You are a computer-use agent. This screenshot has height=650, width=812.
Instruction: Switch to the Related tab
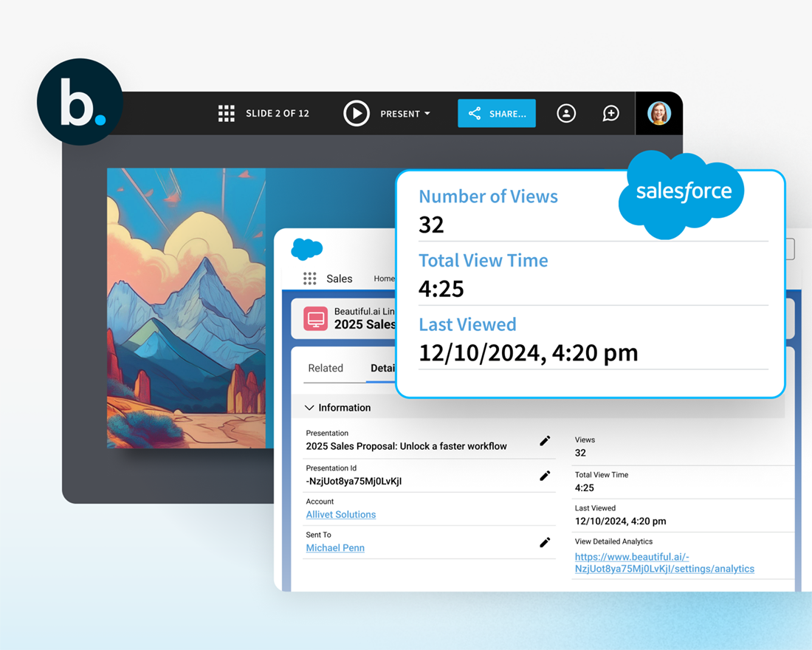[326, 368]
